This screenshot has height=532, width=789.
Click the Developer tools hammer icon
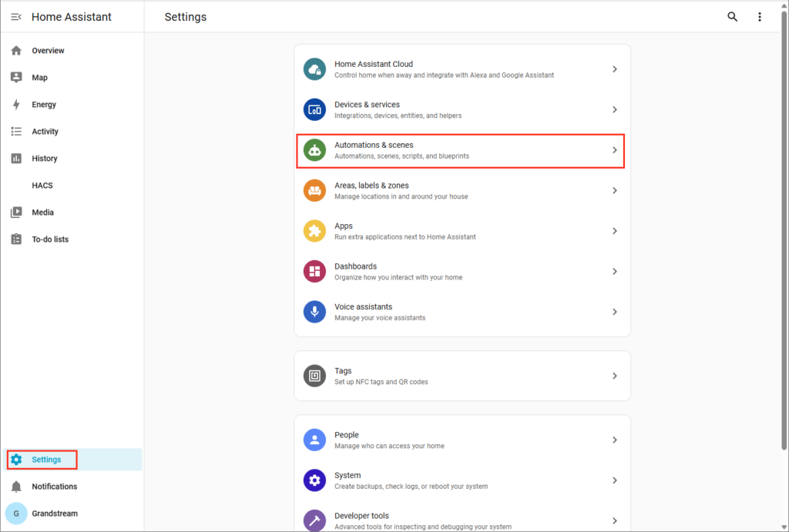(314, 520)
